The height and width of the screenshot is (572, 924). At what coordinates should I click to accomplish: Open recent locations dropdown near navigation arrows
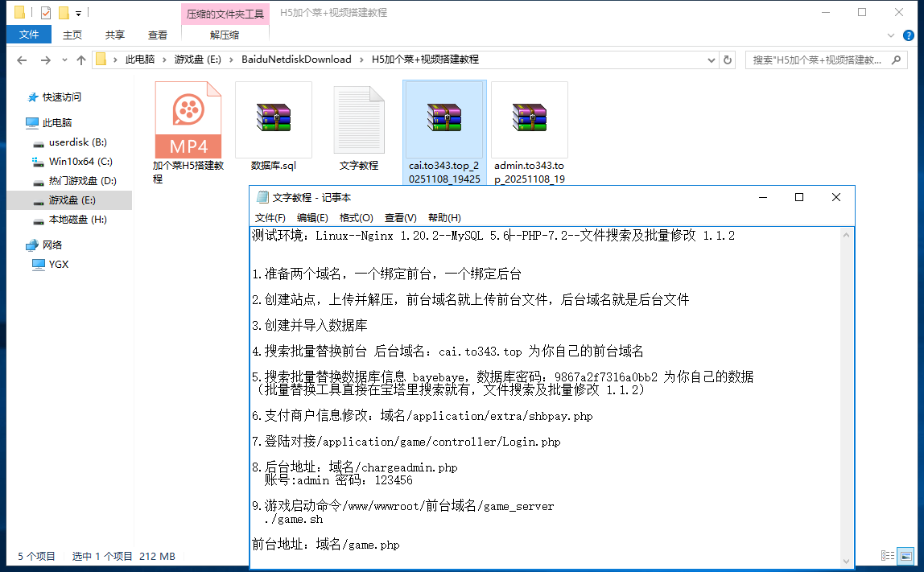[64, 60]
